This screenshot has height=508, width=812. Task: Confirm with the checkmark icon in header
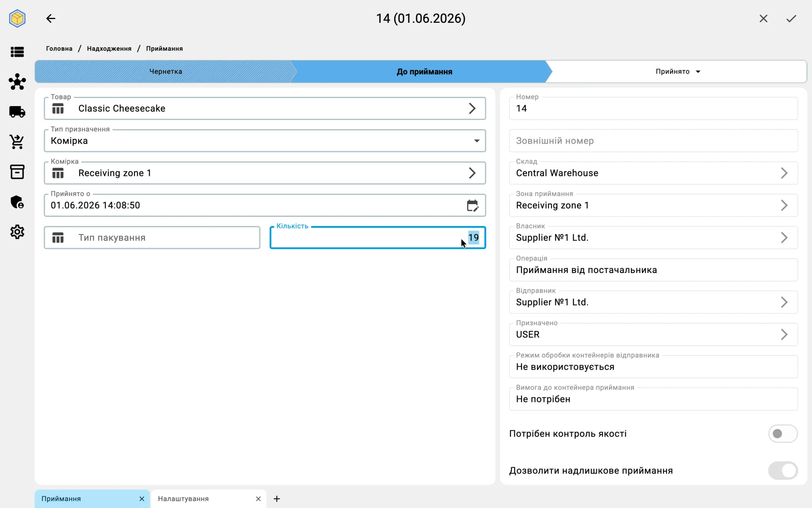click(791, 19)
